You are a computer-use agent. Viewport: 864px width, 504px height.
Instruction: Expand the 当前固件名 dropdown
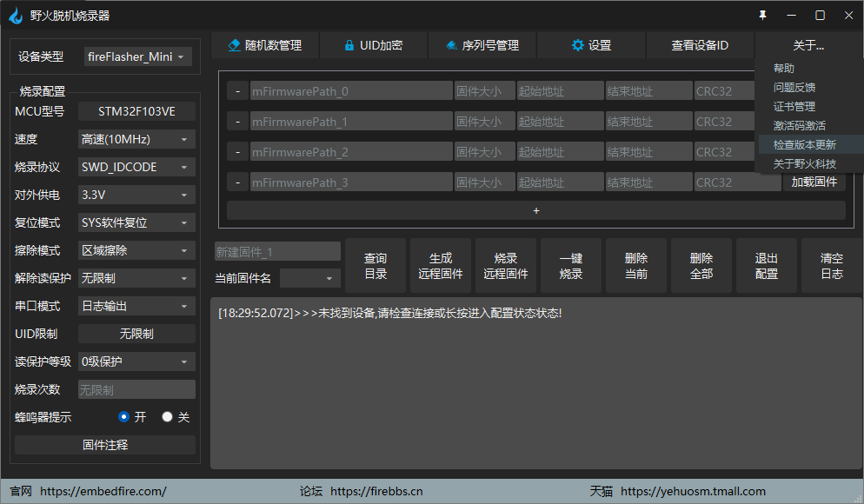[x=310, y=278]
